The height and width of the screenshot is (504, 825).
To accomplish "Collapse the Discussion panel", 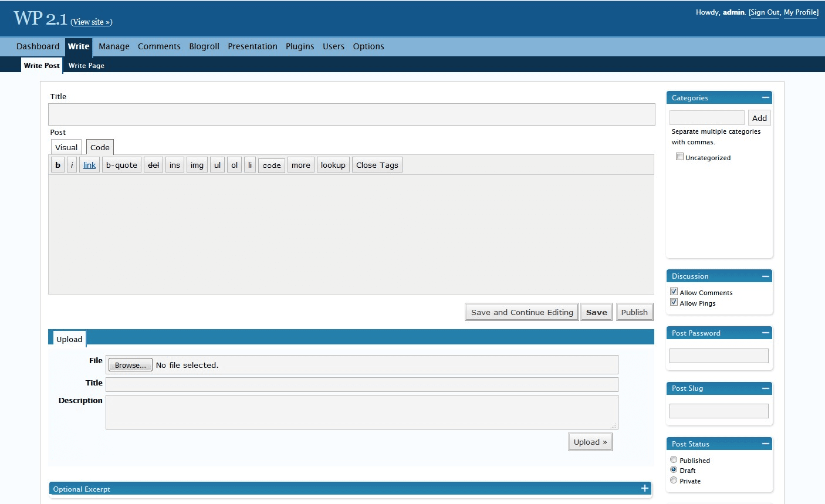I will [x=765, y=276].
